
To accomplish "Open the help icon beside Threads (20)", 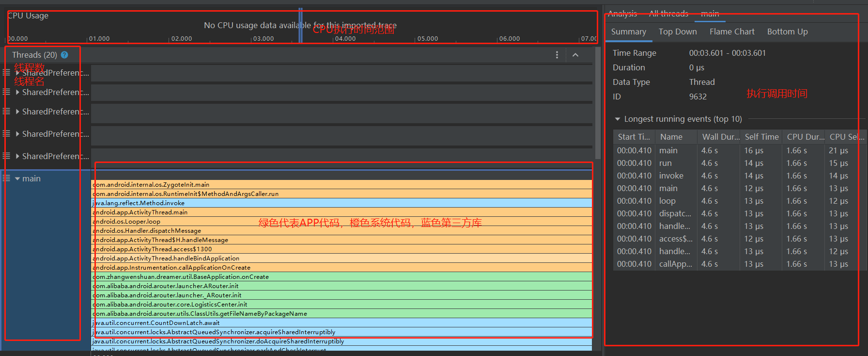I will click(x=64, y=55).
